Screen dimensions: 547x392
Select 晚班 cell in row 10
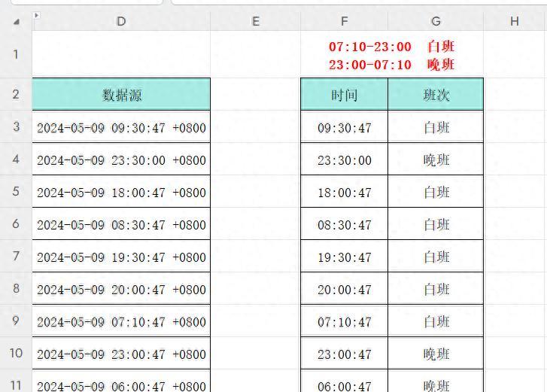(x=436, y=353)
